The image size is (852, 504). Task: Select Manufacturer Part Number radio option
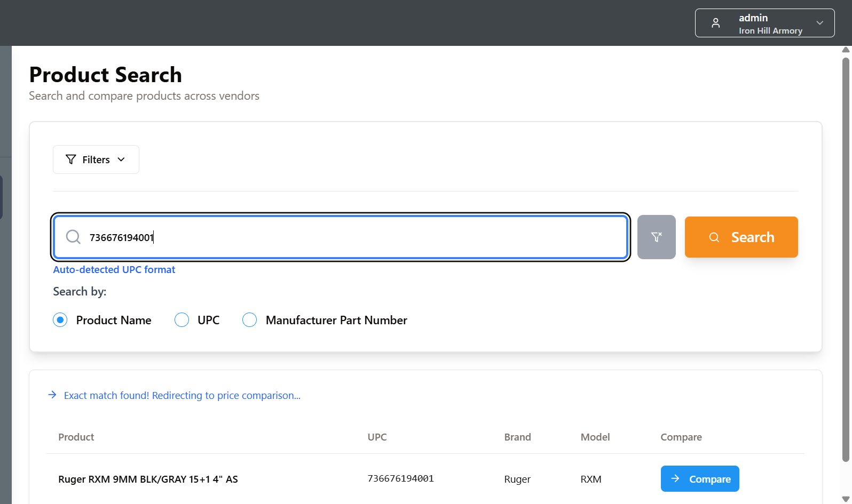coord(249,320)
